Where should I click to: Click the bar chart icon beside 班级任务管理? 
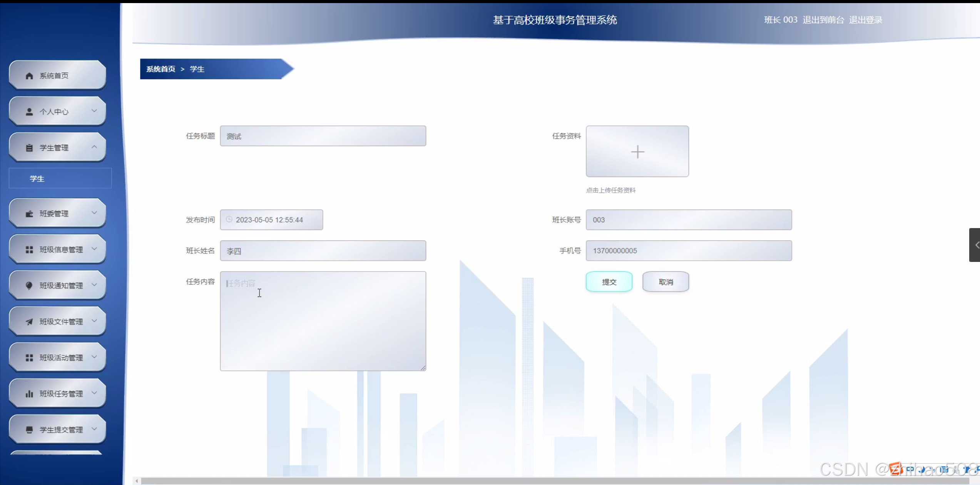(x=29, y=394)
